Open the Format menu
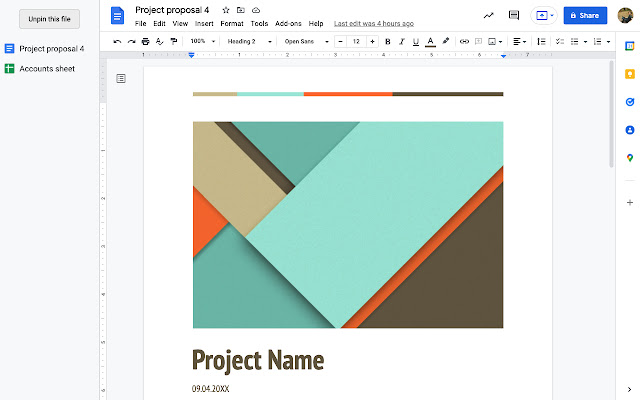 [232, 23]
